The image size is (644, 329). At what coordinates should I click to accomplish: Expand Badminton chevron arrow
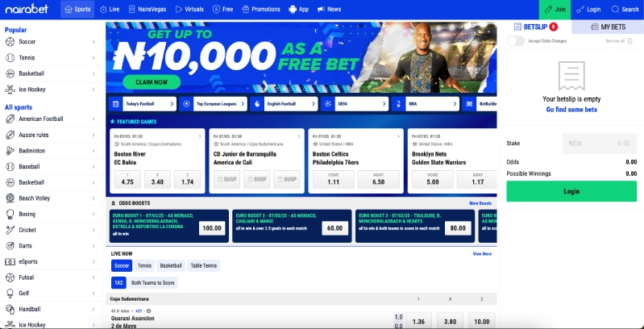pos(93,151)
